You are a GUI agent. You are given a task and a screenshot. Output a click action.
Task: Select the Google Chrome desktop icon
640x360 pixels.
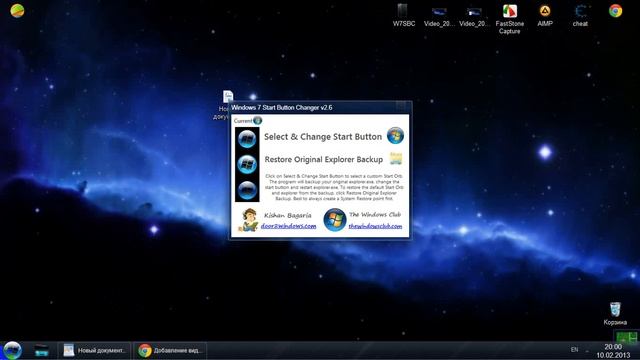pos(616,11)
